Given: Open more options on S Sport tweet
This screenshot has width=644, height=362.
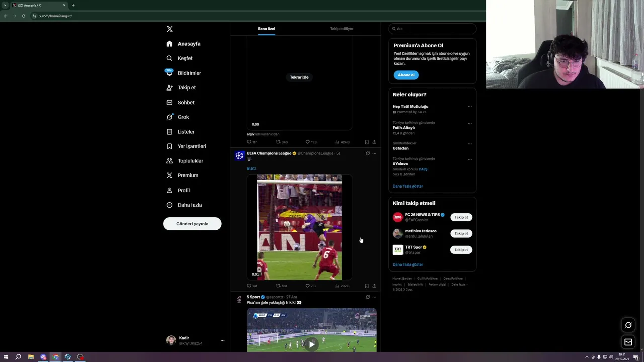Looking at the screenshot, I should pyautogui.click(x=374, y=297).
